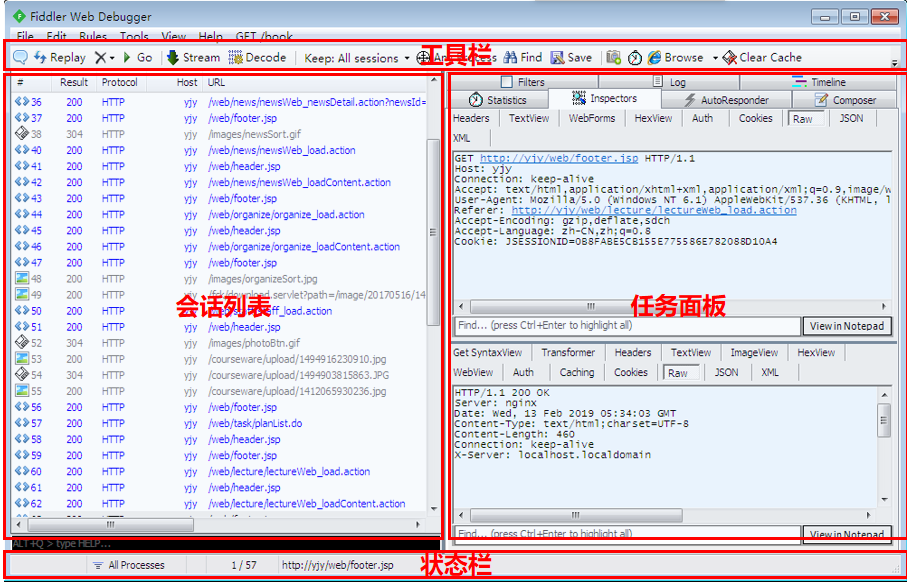The height and width of the screenshot is (583, 907).
Task: Toggle Stream mode on the toolbar
Action: [193, 58]
